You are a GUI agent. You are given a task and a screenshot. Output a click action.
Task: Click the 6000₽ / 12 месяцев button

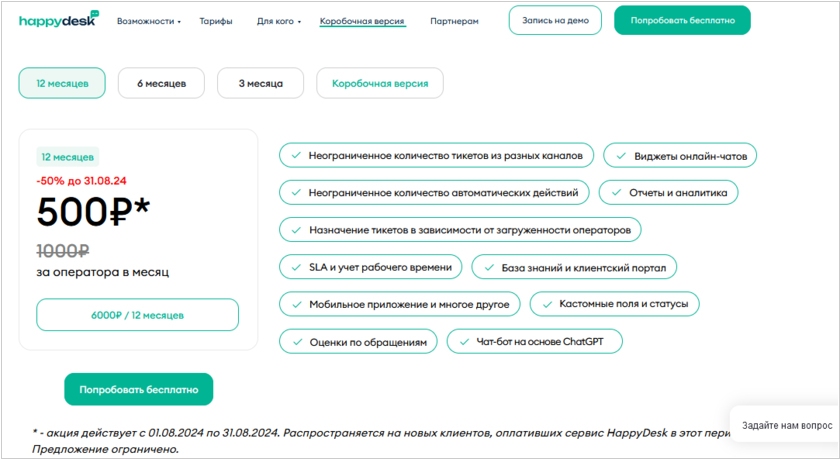137,315
